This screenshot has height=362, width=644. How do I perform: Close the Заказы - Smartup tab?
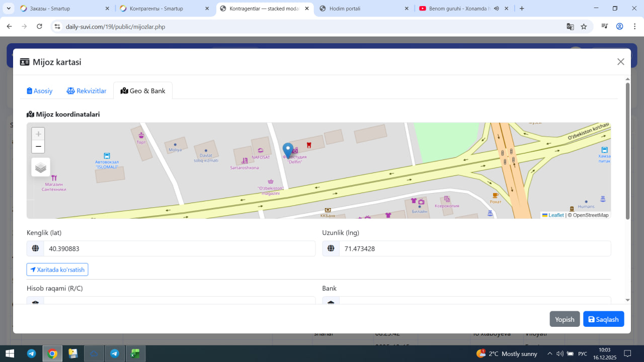(107, 9)
